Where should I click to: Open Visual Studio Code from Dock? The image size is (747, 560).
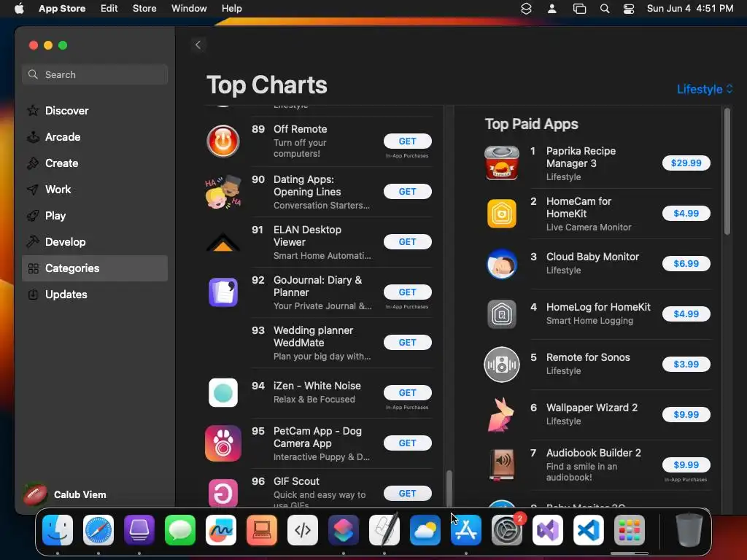click(589, 530)
